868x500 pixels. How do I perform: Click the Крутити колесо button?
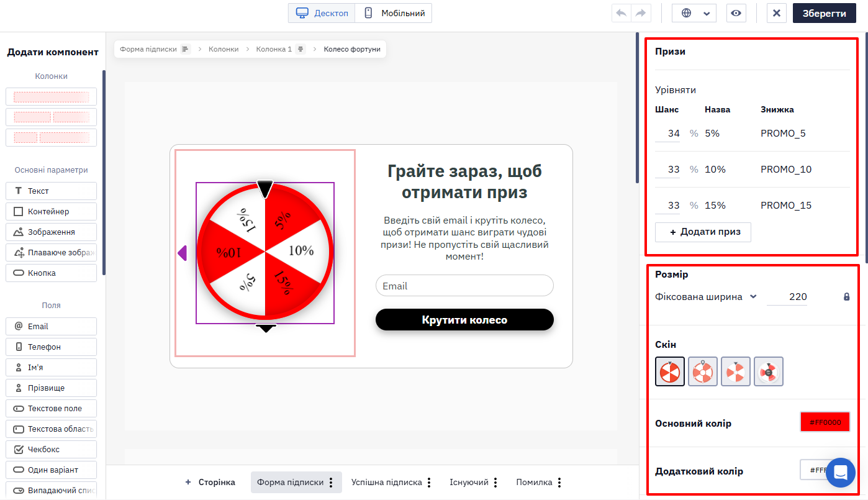tap(464, 320)
